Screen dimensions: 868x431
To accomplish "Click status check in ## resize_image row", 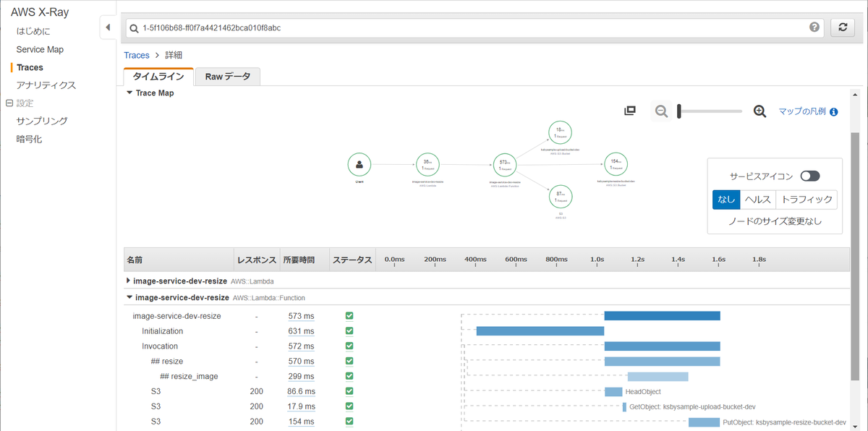I will [349, 377].
